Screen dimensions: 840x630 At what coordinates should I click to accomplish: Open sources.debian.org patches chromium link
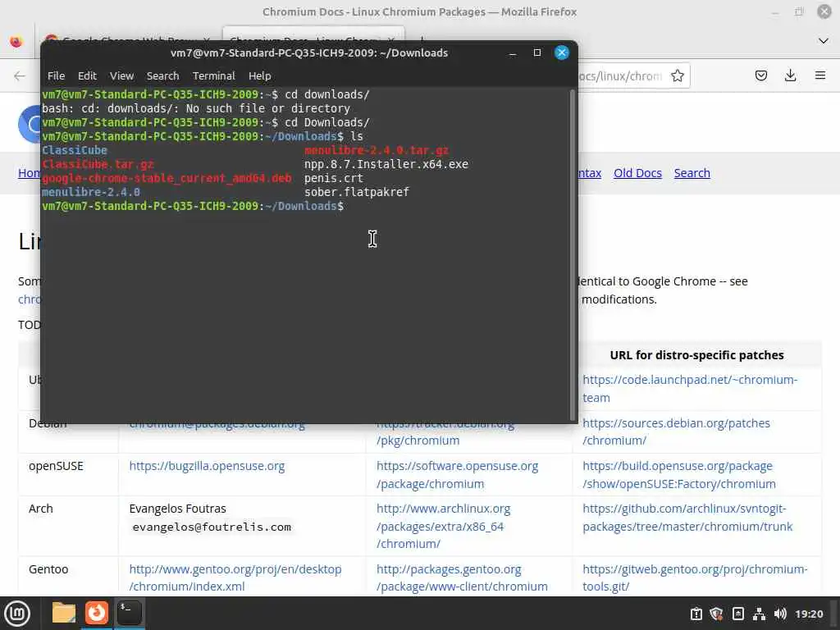tap(676, 431)
